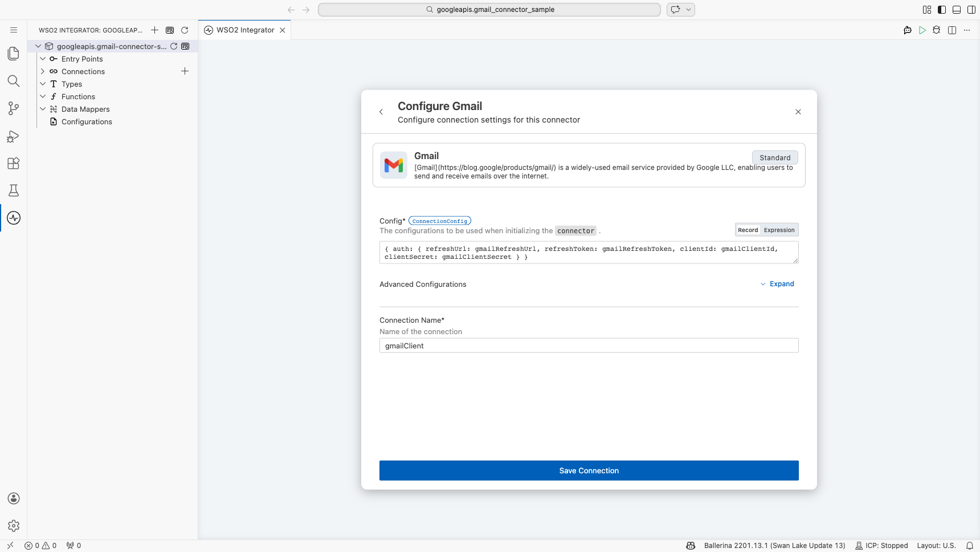
Task: Open WSO2 Integrator activity bar icon
Action: click(x=14, y=218)
